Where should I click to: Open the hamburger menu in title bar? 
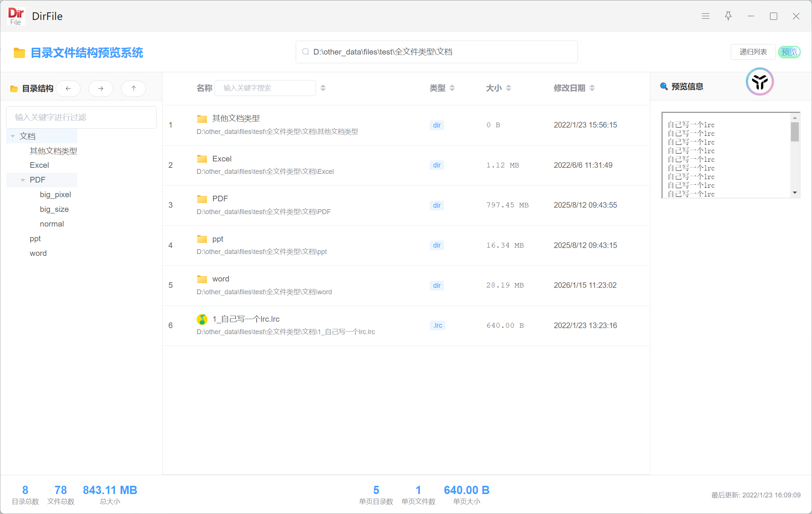coord(706,16)
